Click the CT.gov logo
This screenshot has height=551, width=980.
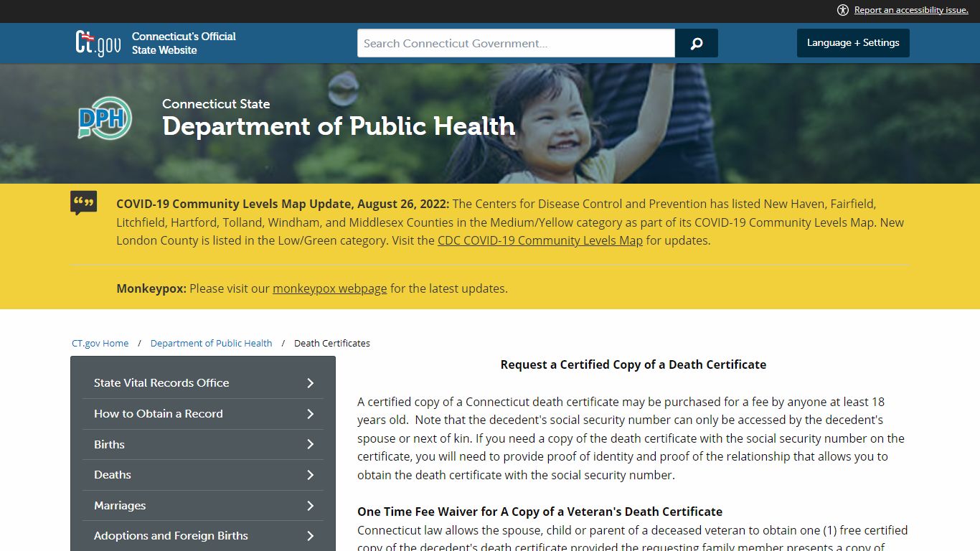[98, 43]
